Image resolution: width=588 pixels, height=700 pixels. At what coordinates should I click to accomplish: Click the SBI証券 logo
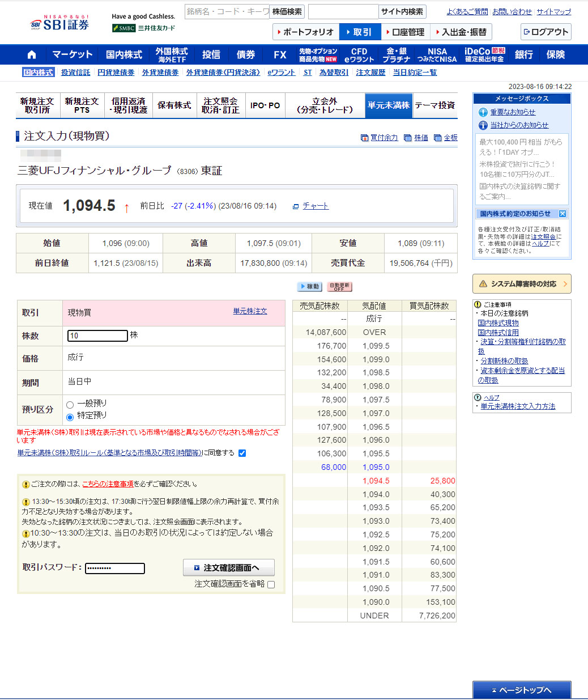pos(59,24)
